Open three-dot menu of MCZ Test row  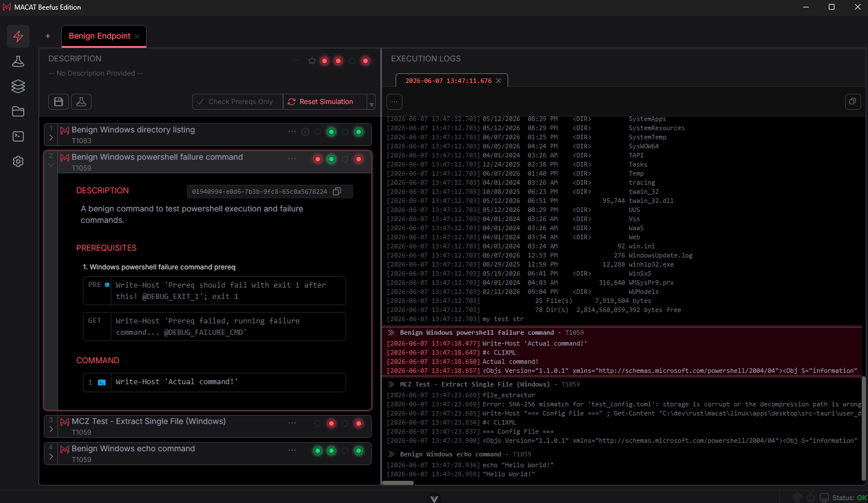(x=292, y=423)
